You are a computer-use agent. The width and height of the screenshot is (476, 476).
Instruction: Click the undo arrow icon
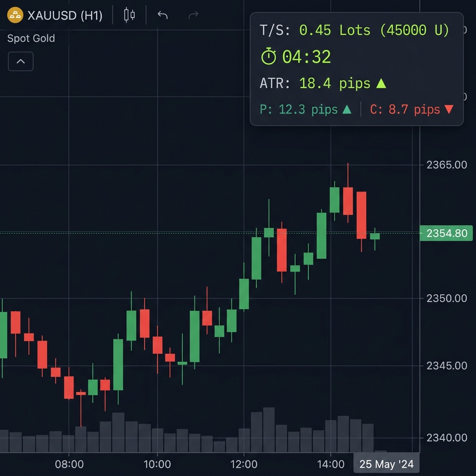[x=162, y=15]
